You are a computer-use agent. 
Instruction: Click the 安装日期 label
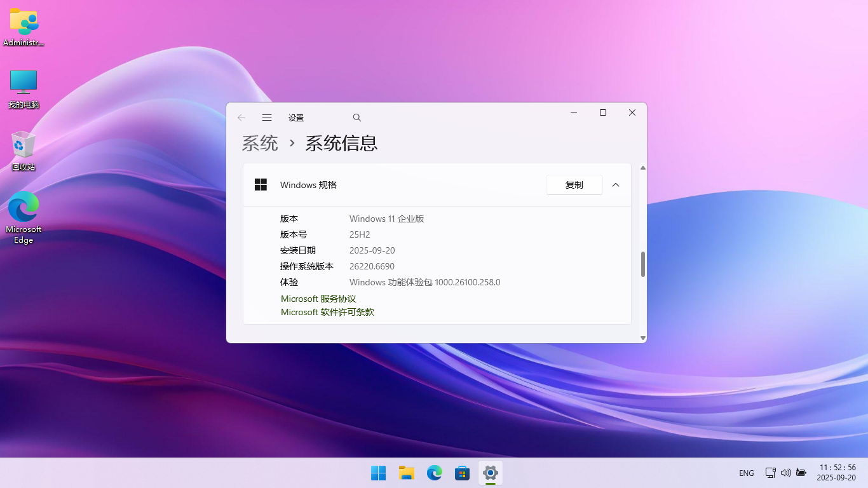point(298,250)
